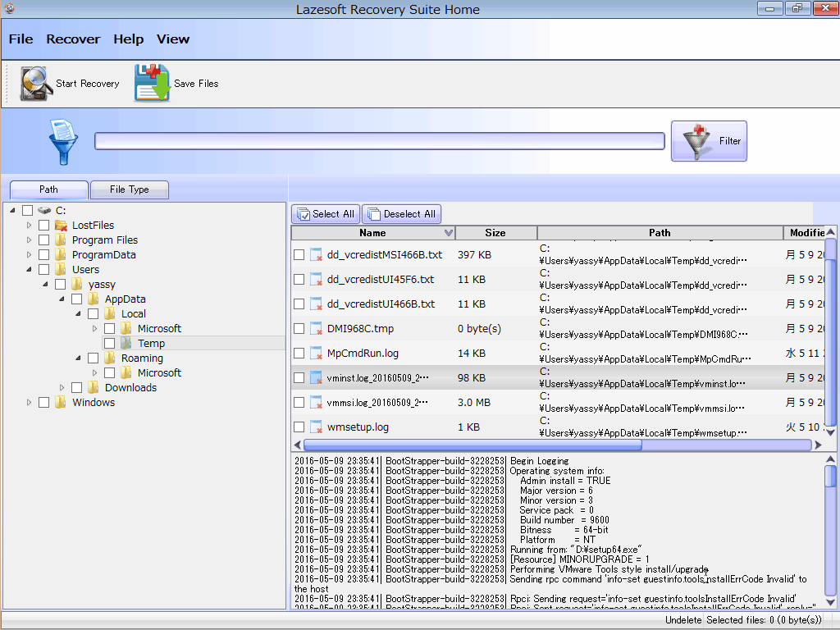
Task: Click the Deselect All button
Action: (x=402, y=214)
